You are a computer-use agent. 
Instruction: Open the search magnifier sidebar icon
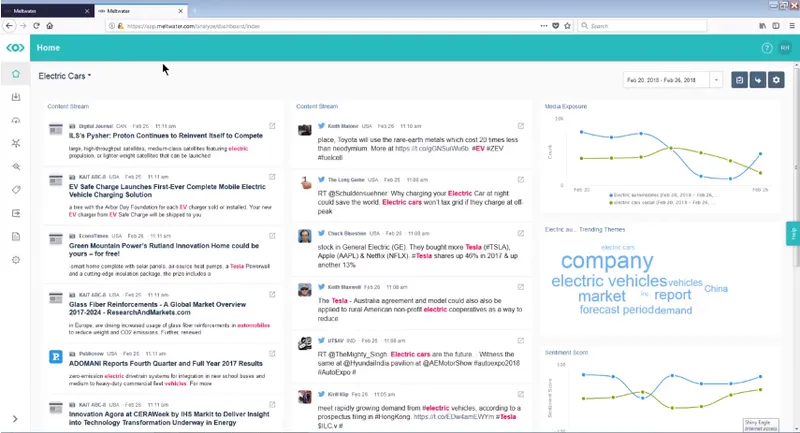click(16, 167)
